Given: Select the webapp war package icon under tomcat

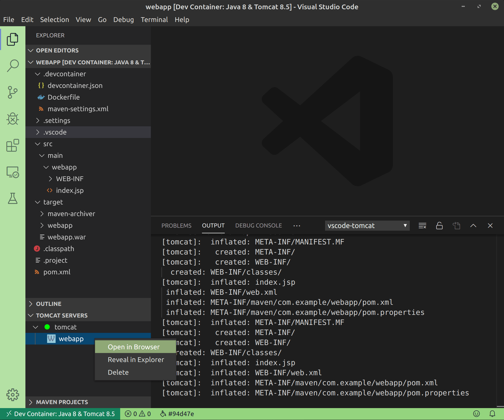Looking at the screenshot, I should point(51,339).
